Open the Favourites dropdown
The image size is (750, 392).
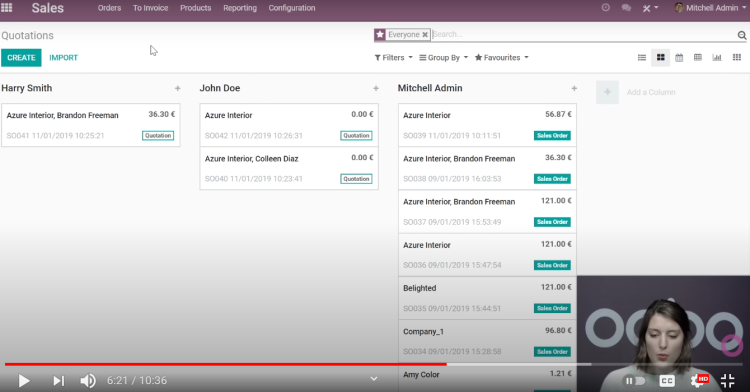[501, 57]
